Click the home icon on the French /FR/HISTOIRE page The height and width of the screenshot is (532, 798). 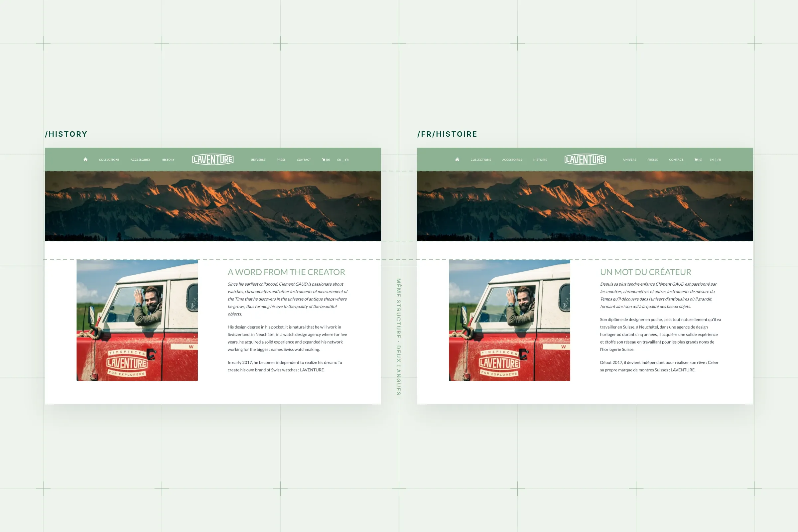pyautogui.click(x=457, y=160)
